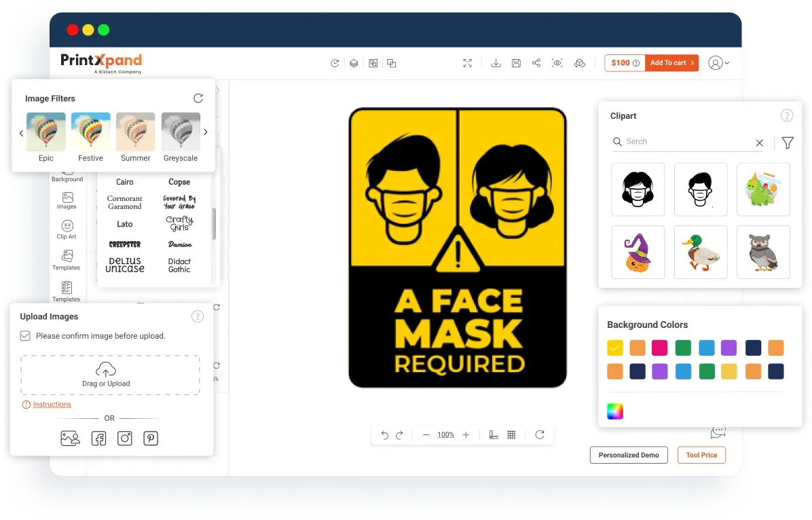Open the clipart filter funnel

787,143
